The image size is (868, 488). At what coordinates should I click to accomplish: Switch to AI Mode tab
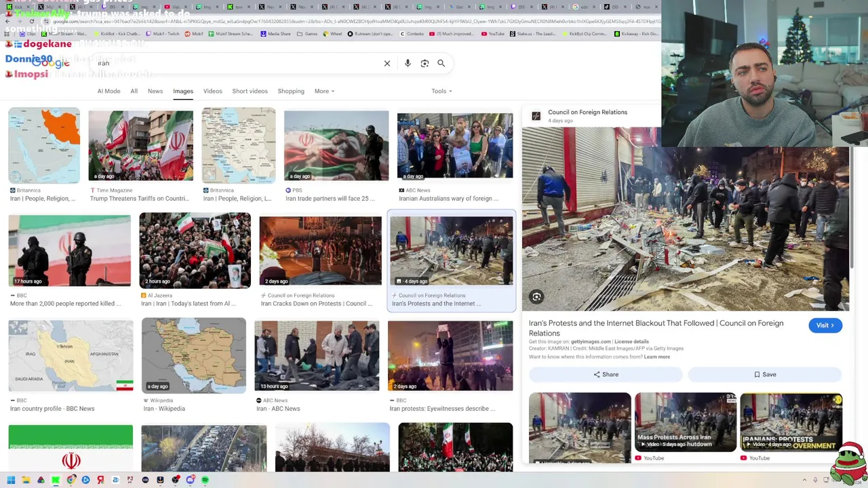pyautogui.click(x=108, y=91)
